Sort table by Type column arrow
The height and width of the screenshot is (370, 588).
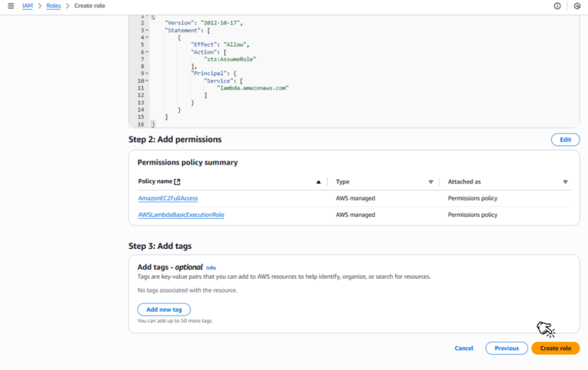(430, 182)
